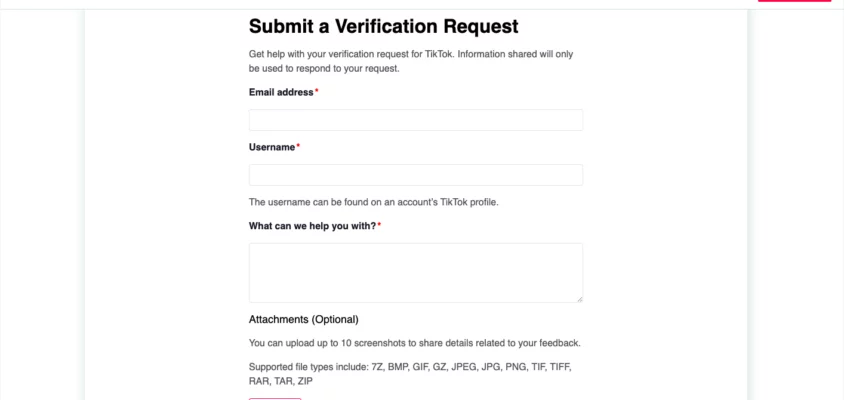Click the red asterisk after "help you with?"

[379, 225]
